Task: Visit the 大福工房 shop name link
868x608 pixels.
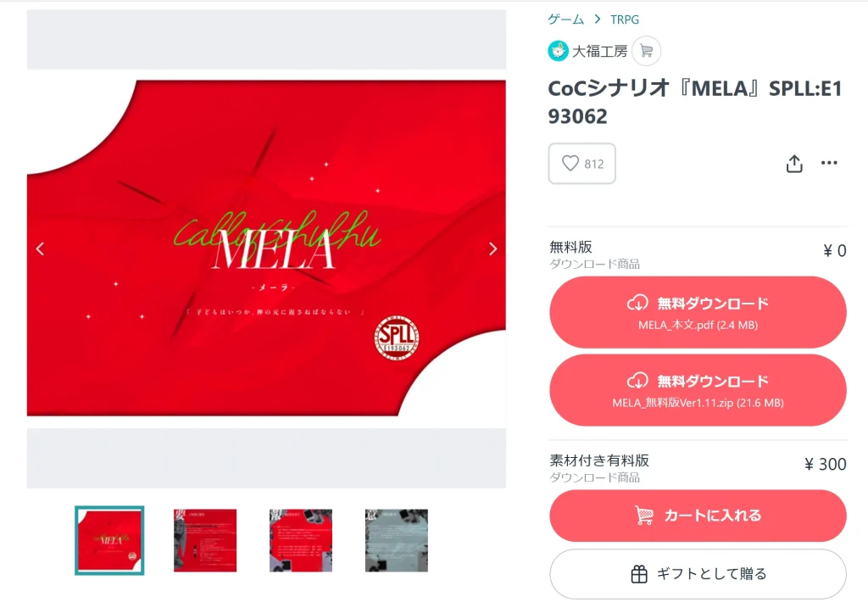Action: coord(599,52)
